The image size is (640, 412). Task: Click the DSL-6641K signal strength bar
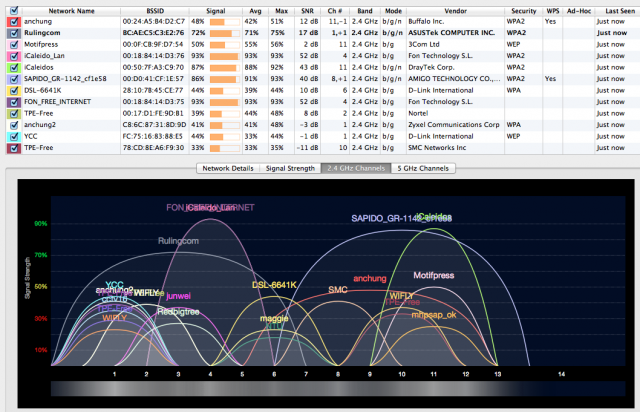click(225, 91)
